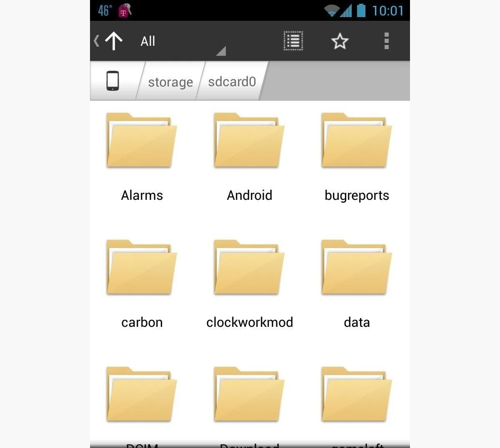Open the carbon folder icon
500x448 pixels.
[x=142, y=267]
